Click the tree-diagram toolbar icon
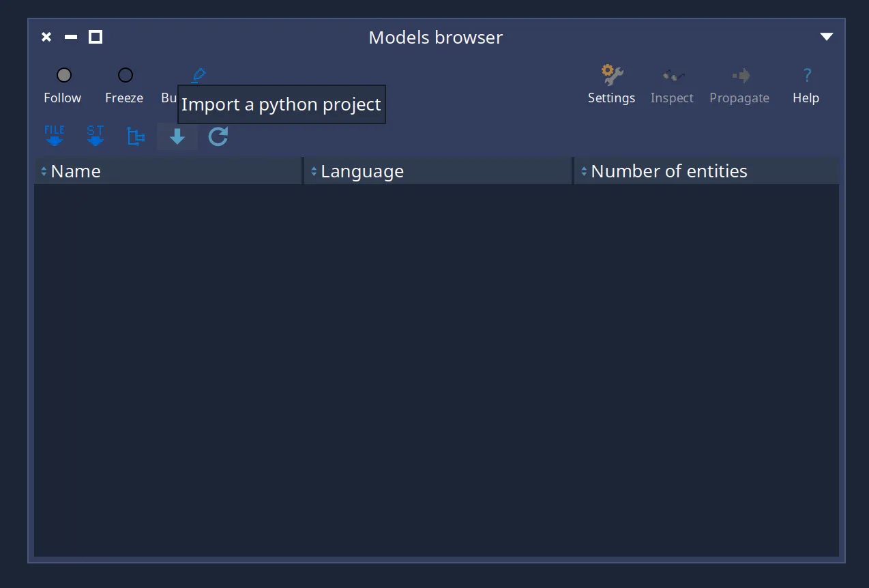Viewport: 869px width, 588px height. click(x=136, y=136)
